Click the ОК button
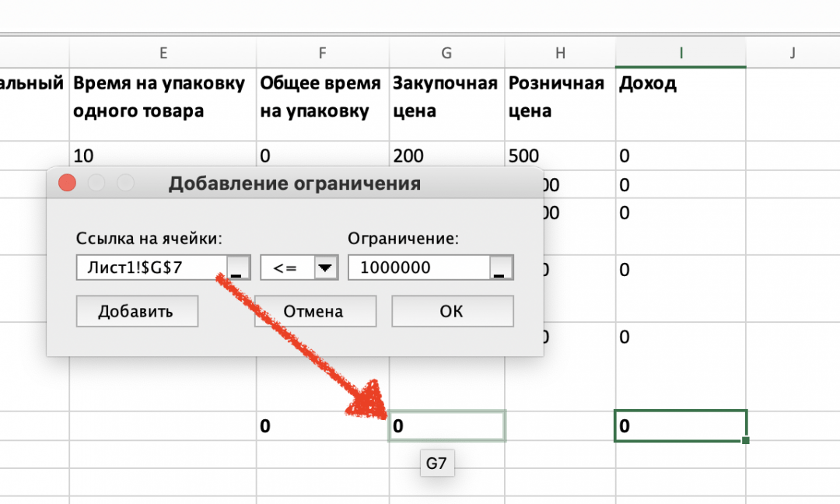This screenshot has height=504, width=840. point(452,310)
